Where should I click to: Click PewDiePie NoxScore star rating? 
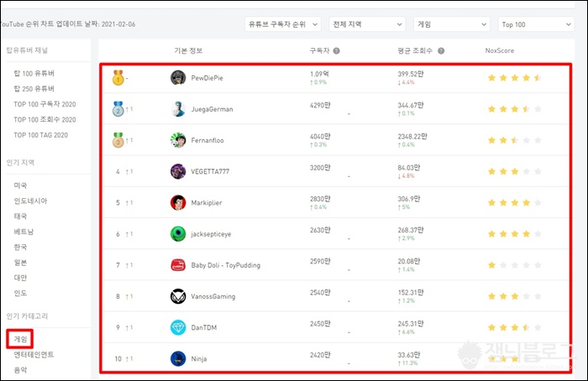click(x=514, y=78)
